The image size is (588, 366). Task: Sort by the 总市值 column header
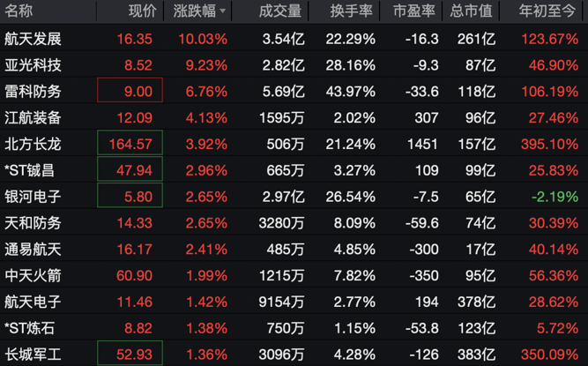(x=471, y=11)
